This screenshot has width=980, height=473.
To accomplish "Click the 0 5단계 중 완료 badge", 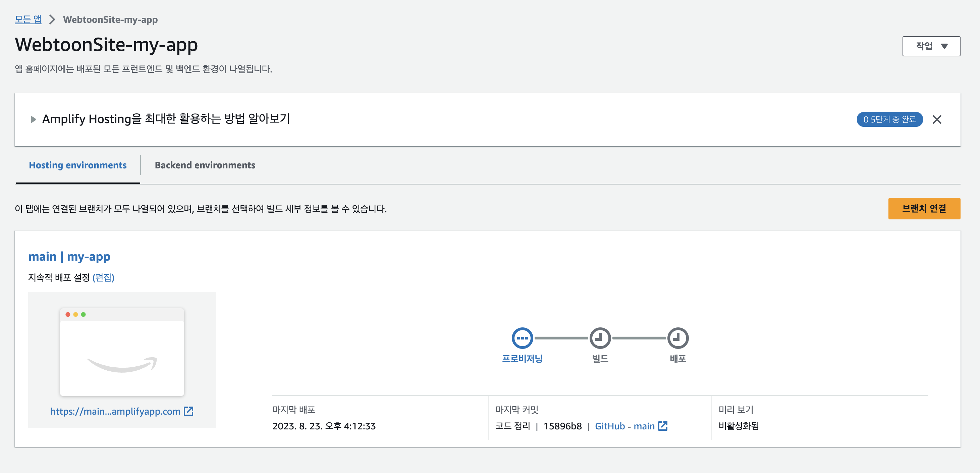I will coord(889,119).
